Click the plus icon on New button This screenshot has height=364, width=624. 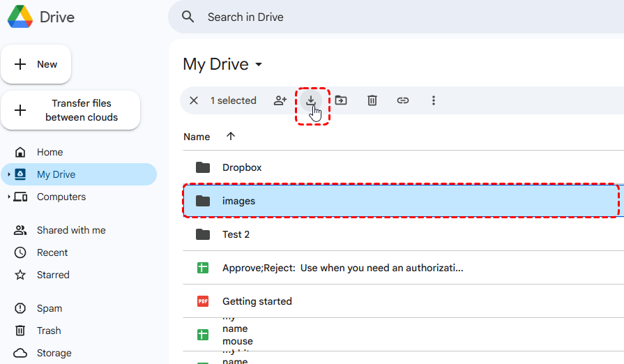tap(20, 64)
